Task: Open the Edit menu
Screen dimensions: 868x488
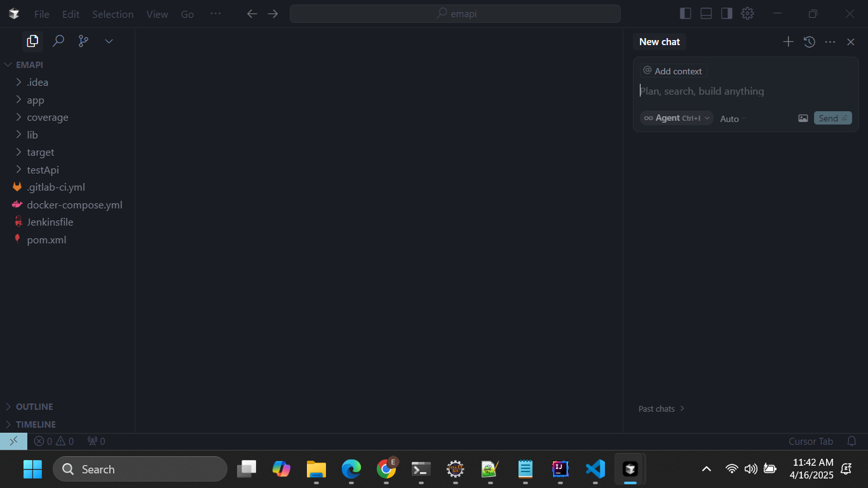Action: click(71, 14)
